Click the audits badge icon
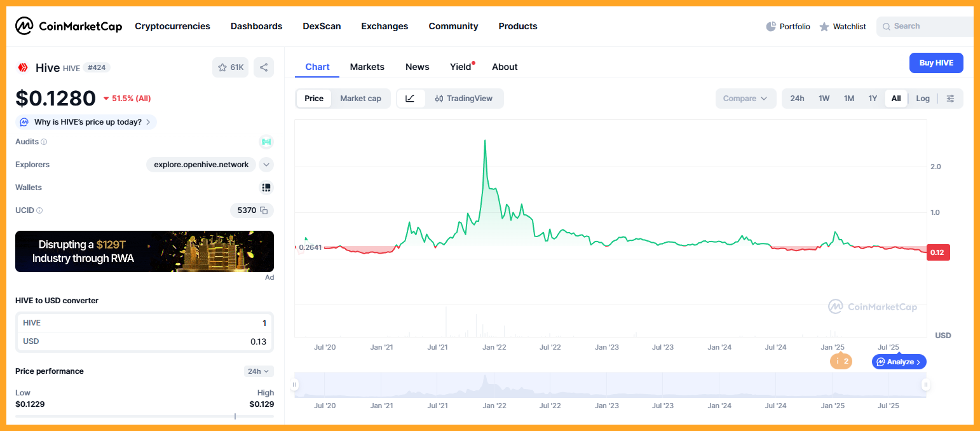This screenshot has width=980, height=431. [x=266, y=142]
